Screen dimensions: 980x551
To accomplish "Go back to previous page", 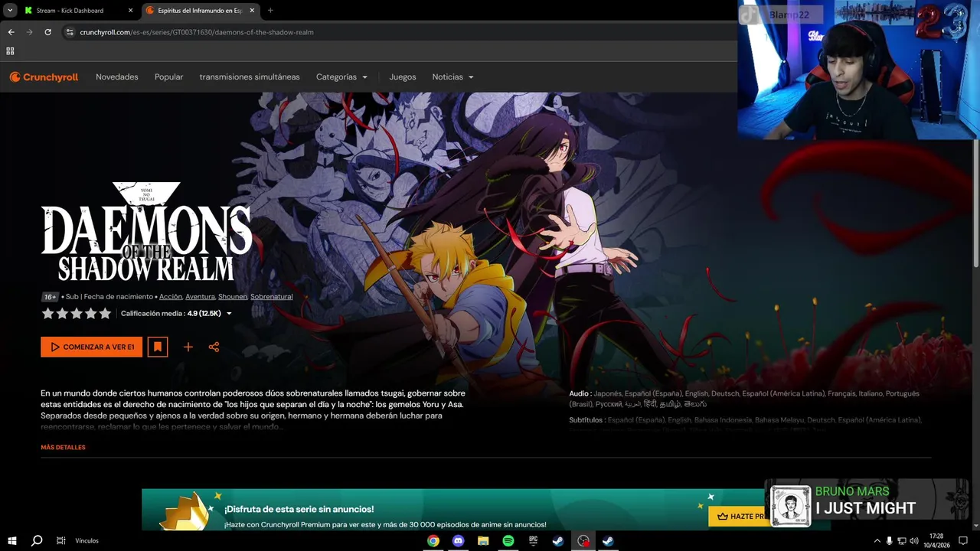I will tap(11, 32).
